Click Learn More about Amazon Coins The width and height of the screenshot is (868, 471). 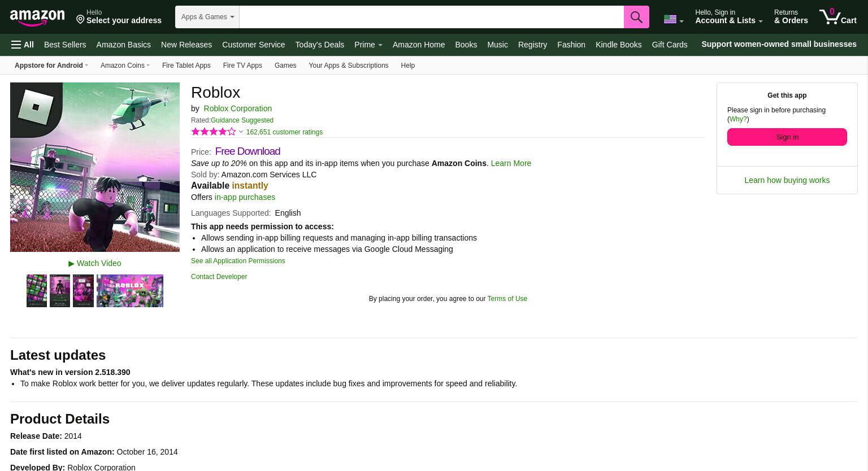511,163
